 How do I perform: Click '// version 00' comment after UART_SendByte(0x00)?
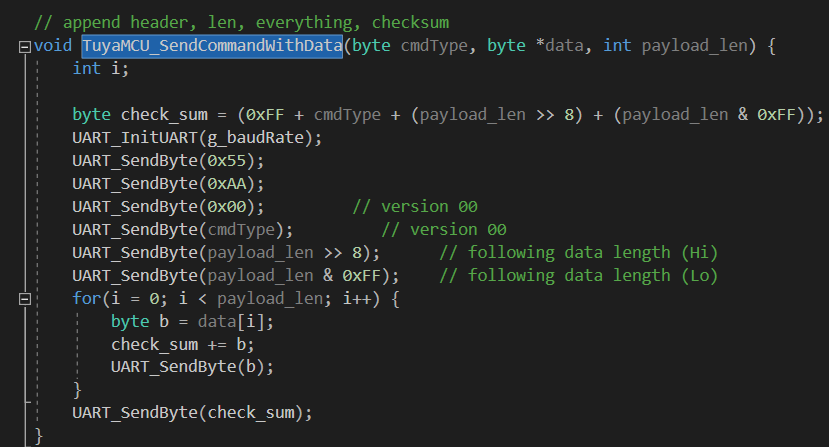(x=415, y=207)
